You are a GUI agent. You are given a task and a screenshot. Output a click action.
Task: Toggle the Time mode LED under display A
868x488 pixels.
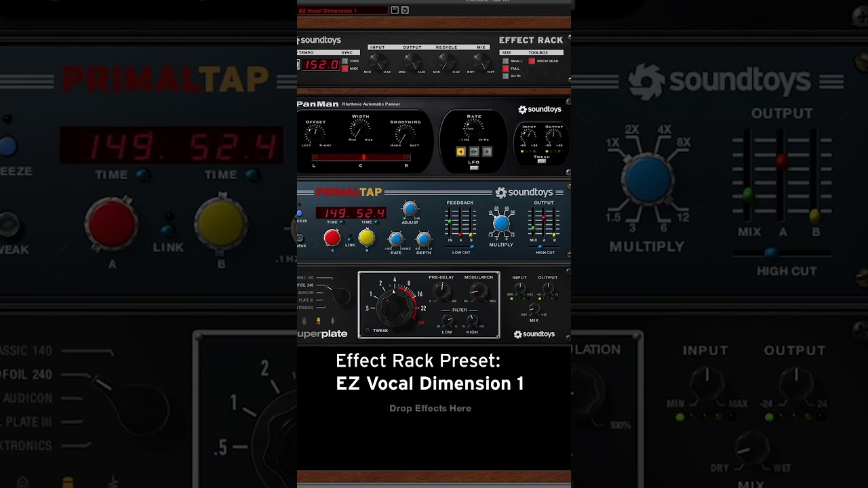click(342, 222)
